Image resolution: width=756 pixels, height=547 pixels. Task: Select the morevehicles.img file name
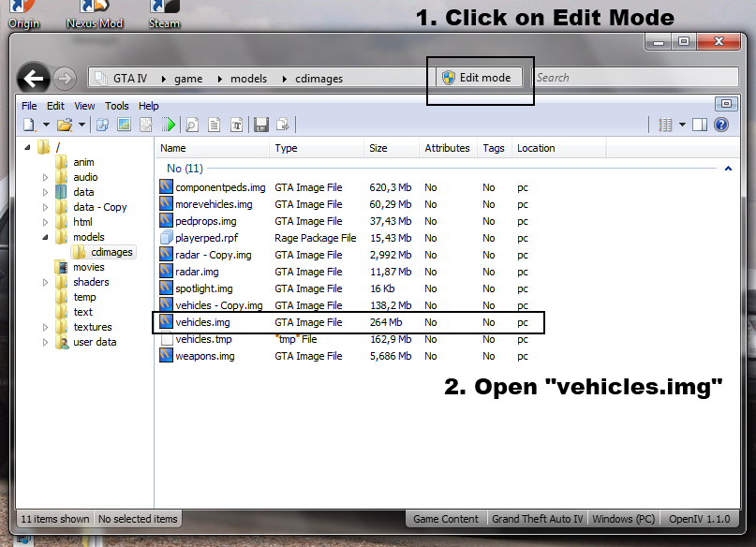coord(214,204)
